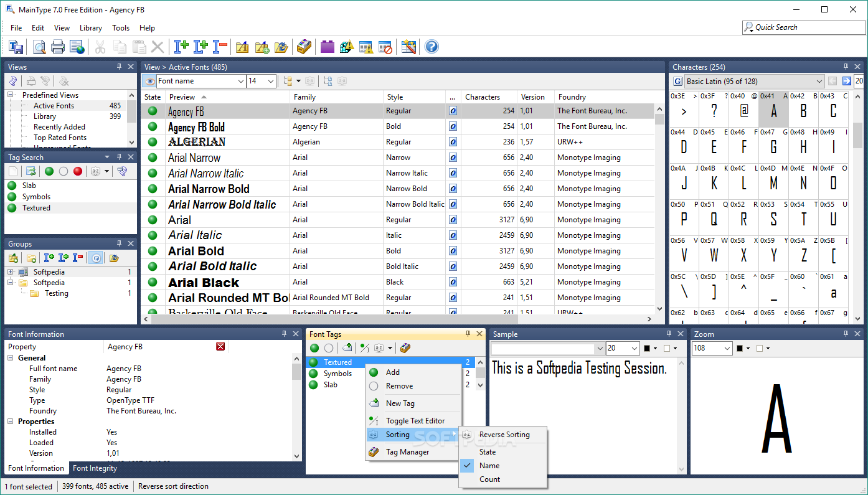The image size is (868, 495).
Task: Select Top Rated Fonts view
Action: coord(60,138)
